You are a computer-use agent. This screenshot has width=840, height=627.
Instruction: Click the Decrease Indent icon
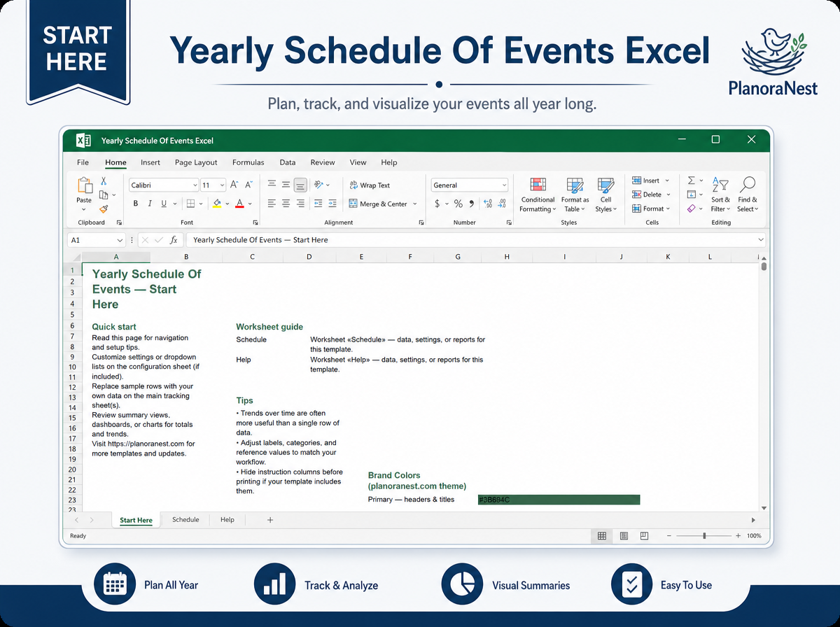point(318,204)
